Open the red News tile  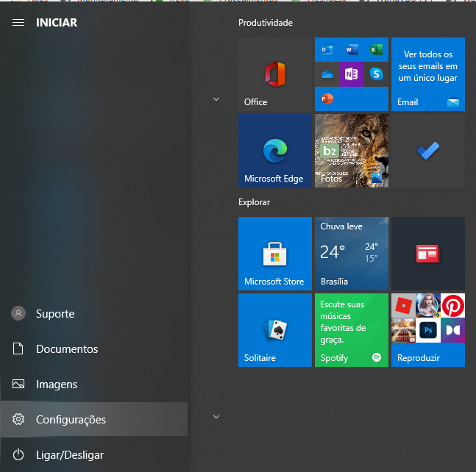point(428,254)
